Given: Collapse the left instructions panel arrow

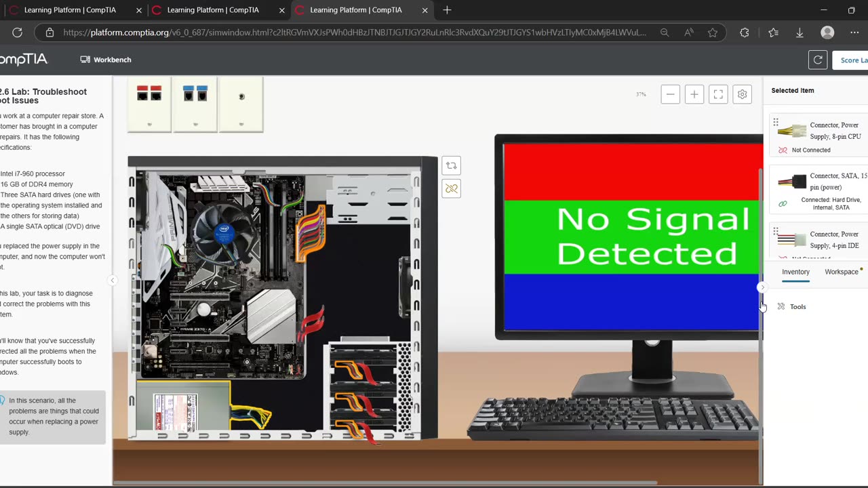Looking at the screenshot, I should point(113,280).
